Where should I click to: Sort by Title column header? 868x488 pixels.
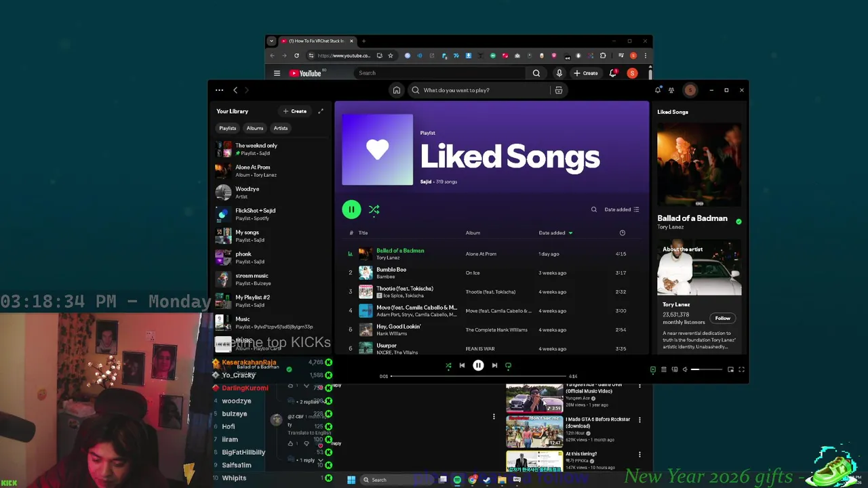(363, 232)
